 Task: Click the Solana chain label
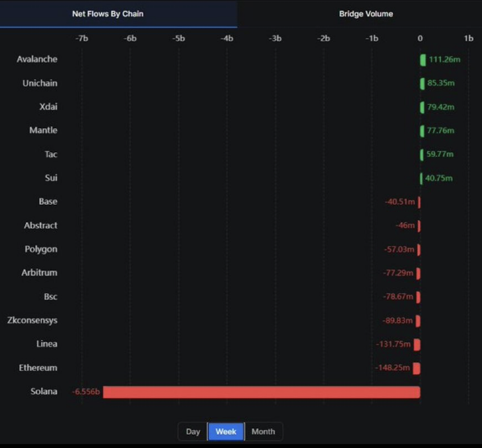click(x=44, y=391)
